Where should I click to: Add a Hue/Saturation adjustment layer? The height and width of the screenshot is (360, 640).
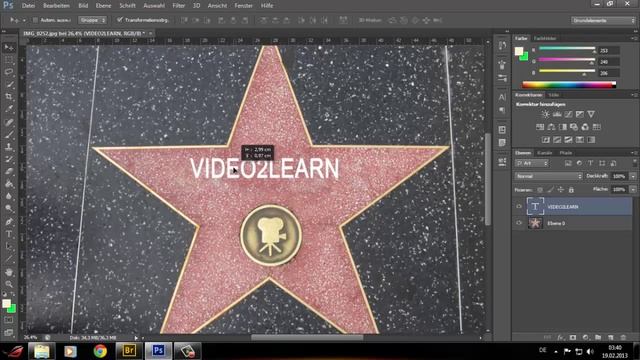[x=540, y=127]
